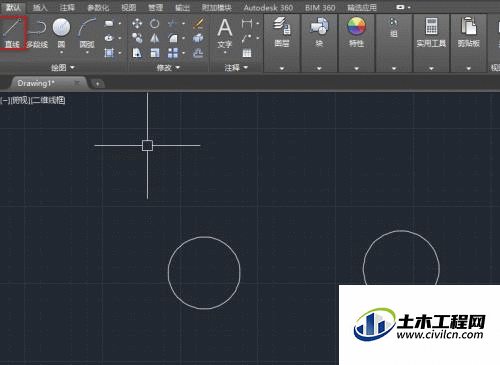Click the Explode tool icon
This screenshot has width=500, height=365.
[x=198, y=38]
